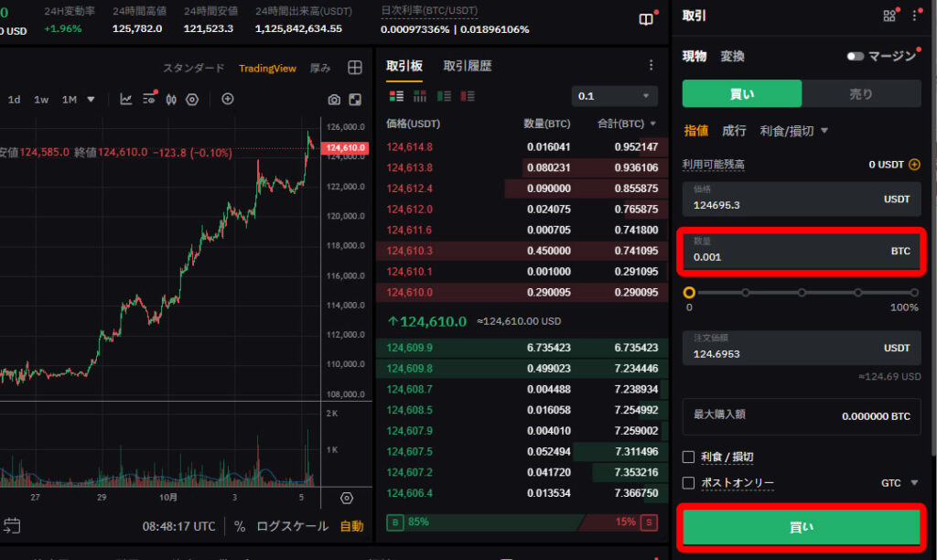This screenshot has width=937, height=560.
Task: Toggle the マージン margin switch
Action: pyautogui.click(x=856, y=57)
